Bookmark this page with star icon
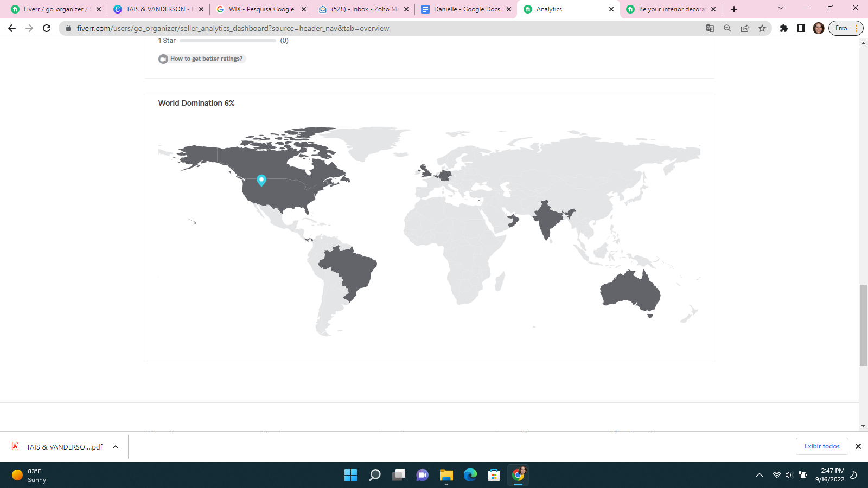Image resolution: width=868 pixels, height=488 pixels. tap(762, 28)
